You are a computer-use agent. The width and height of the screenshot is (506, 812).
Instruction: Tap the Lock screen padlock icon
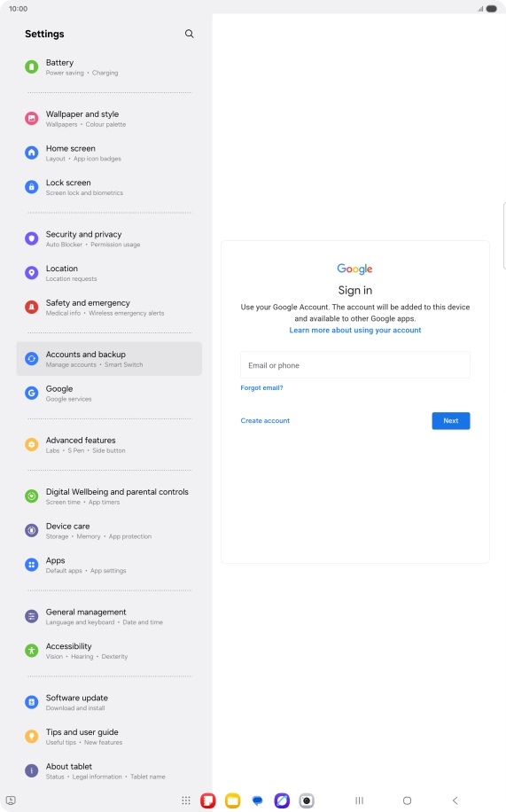[x=32, y=187]
